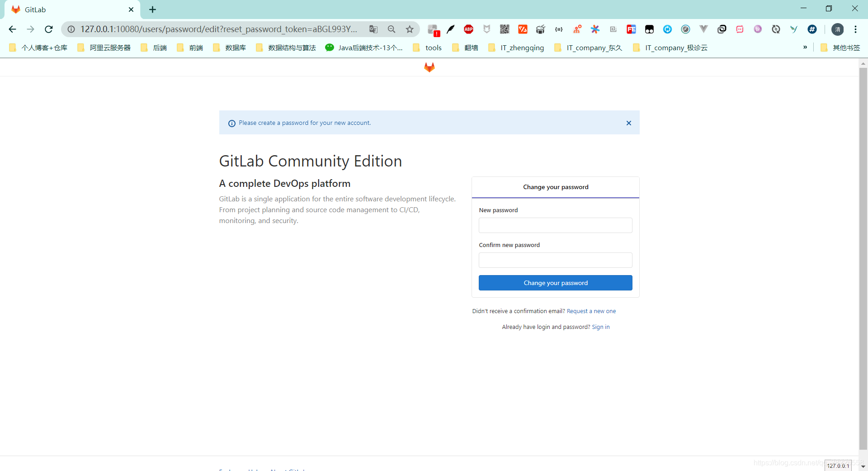Open the colorful pinwheel extension icon
The height and width of the screenshot is (471, 868).
pyautogui.click(x=595, y=29)
